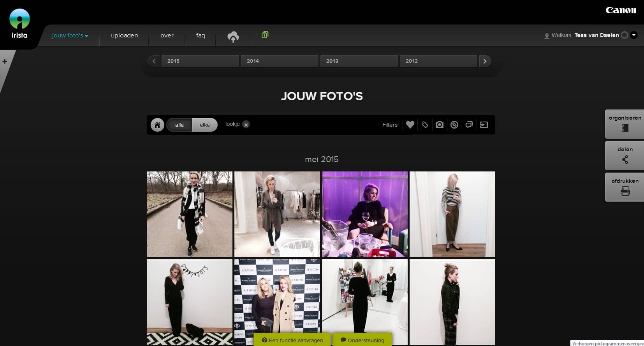Open the lens filter icon

pyautogui.click(x=454, y=125)
